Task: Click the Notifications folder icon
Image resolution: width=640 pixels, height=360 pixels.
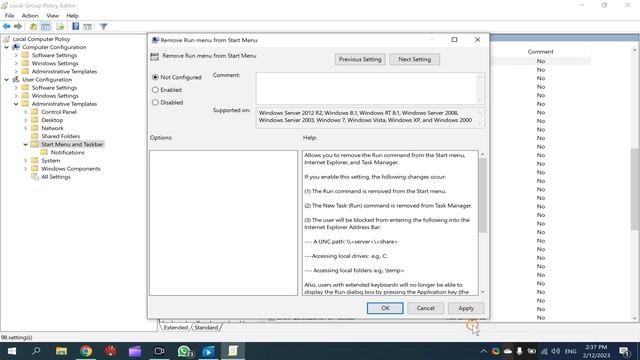Action: point(44,152)
